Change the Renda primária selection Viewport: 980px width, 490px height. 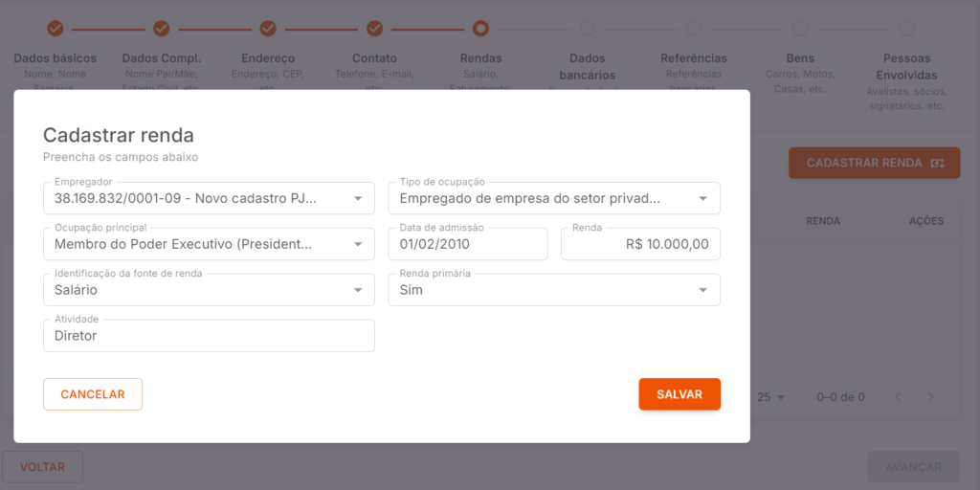pyautogui.click(x=554, y=290)
